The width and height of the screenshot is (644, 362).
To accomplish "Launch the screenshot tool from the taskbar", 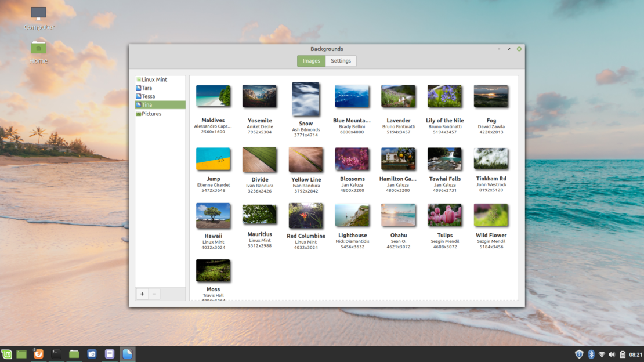I will [92, 353].
